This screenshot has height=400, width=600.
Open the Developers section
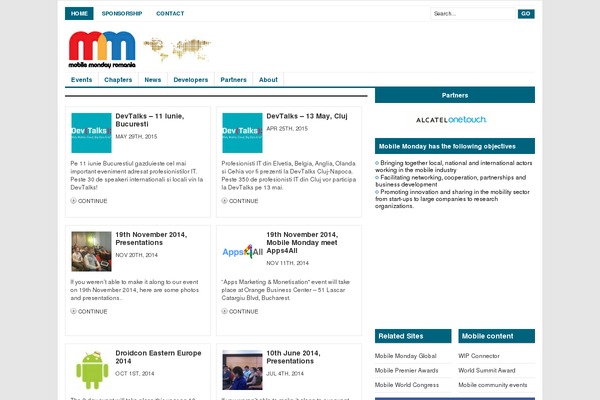click(191, 80)
